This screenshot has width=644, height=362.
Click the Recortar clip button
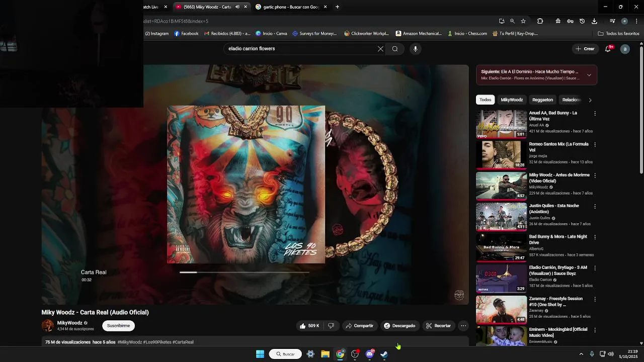[438, 326]
